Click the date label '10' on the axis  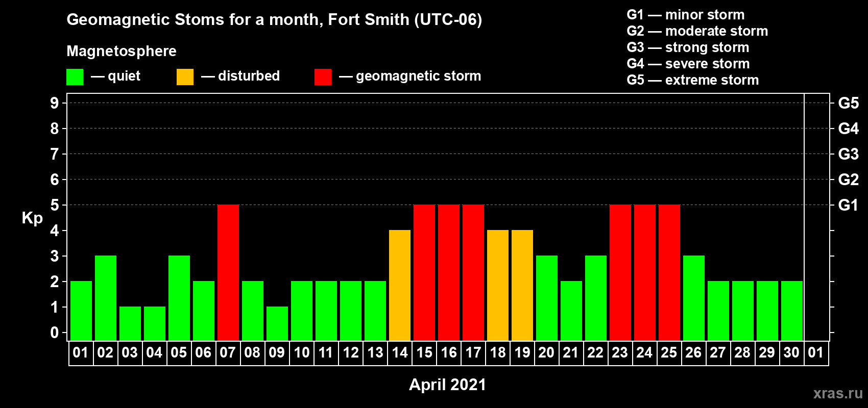click(x=302, y=353)
